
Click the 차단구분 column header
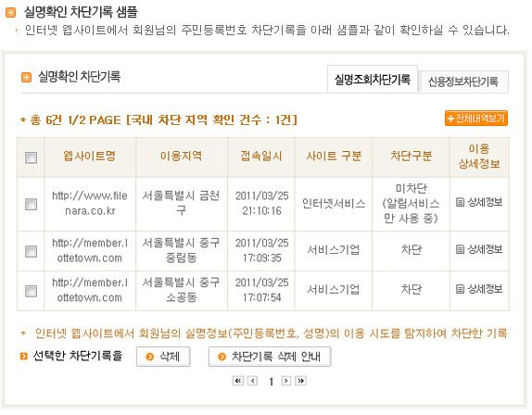pos(411,157)
